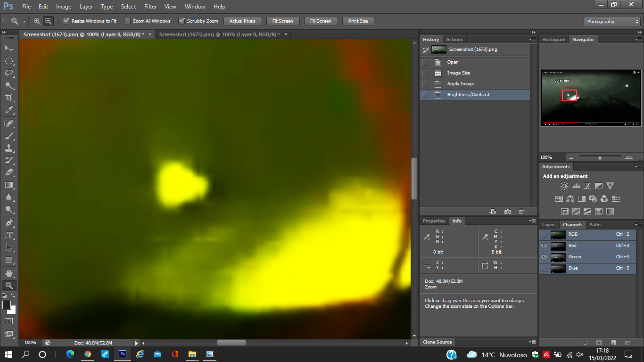644x362 pixels.
Task: Click the Zoom Out magnifier icon
Action: (48, 21)
